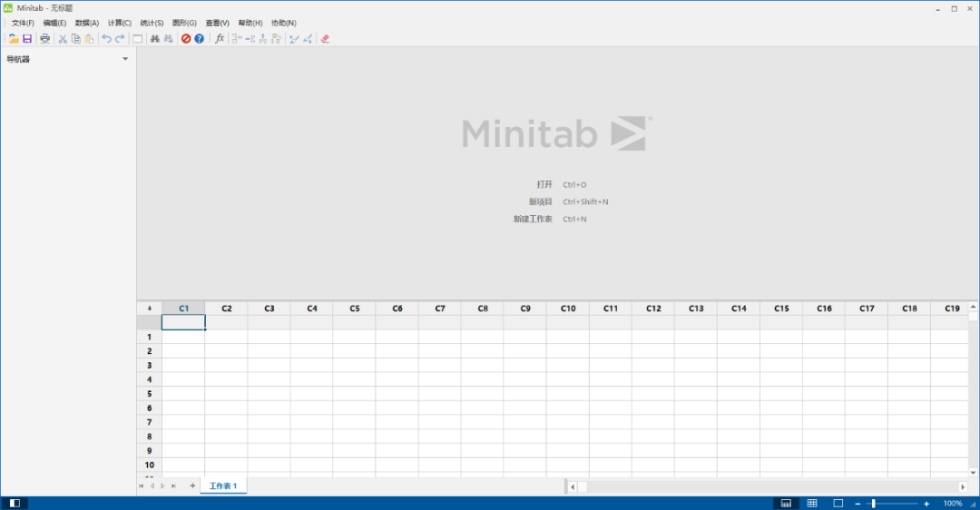Viewport: 980px width, 510px height.
Task: Open the 协助(N) menu
Action: click(284, 23)
